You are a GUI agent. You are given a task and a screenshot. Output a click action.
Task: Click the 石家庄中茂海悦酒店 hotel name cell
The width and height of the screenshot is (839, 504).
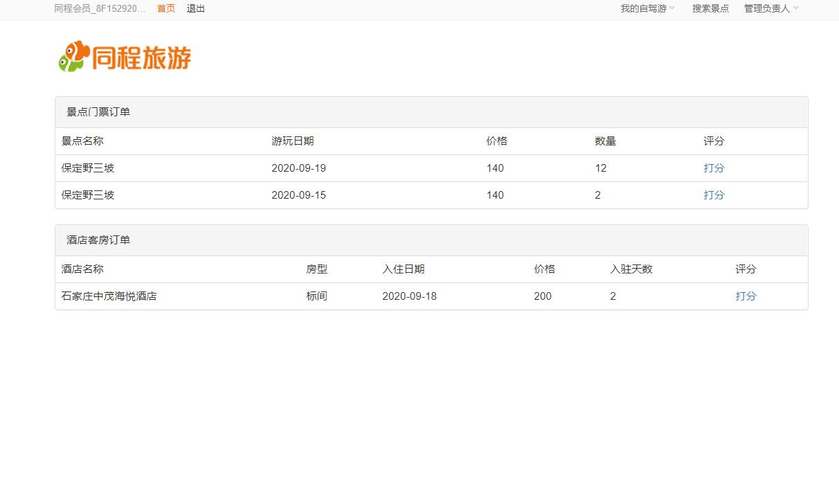(x=109, y=296)
